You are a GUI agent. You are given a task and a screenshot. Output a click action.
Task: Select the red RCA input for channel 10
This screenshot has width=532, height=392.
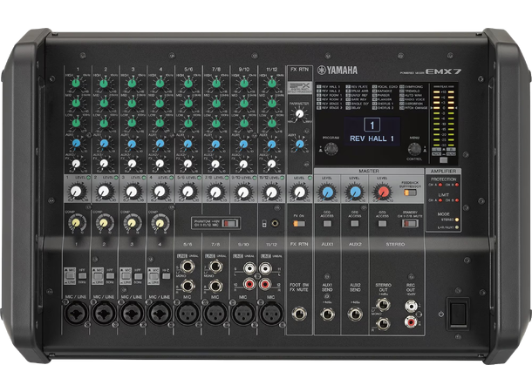click(x=249, y=284)
